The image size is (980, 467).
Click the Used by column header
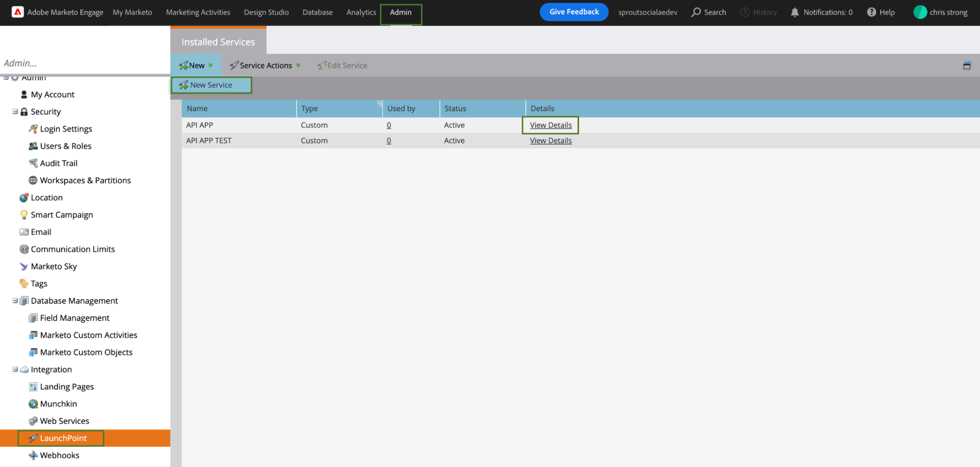pyautogui.click(x=411, y=109)
